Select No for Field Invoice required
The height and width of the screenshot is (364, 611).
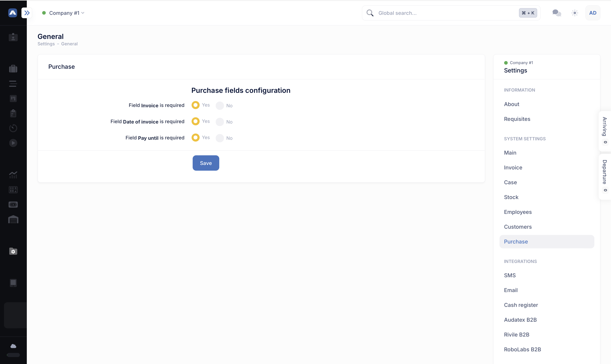tap(220, 106)
